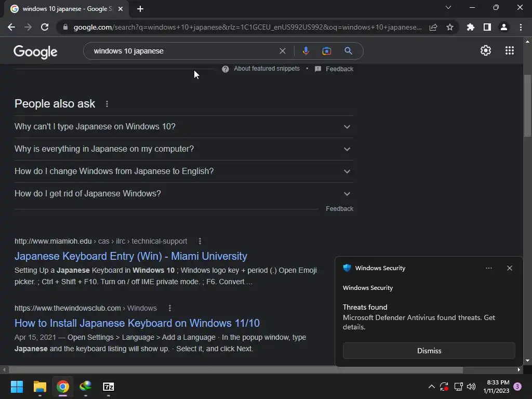Image resolution: width=532 pixels, height=399 pixels.
Task: Select the 'windows 10 japanese' browser tab
Action: pyautogui.click(x=67, y=9)
